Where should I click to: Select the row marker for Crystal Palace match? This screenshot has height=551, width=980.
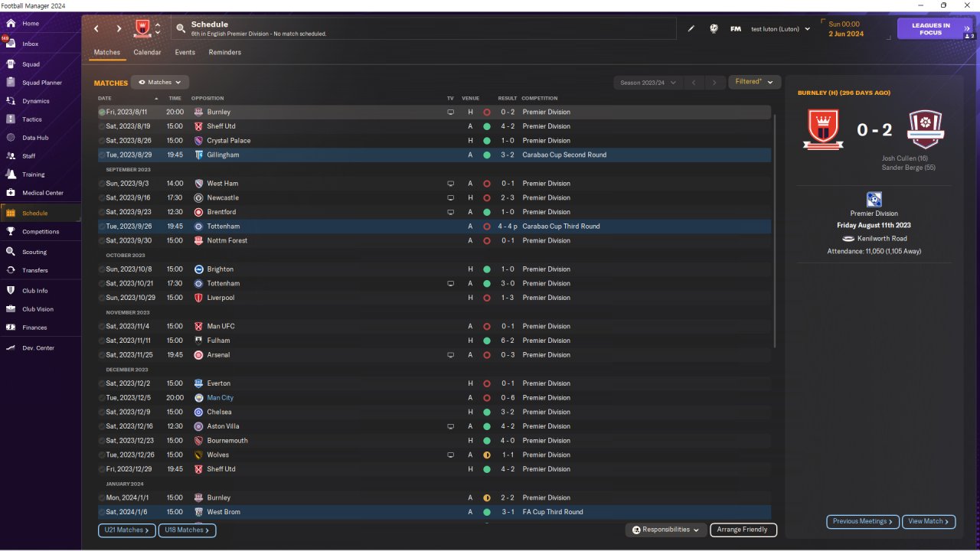pos(102,141)
